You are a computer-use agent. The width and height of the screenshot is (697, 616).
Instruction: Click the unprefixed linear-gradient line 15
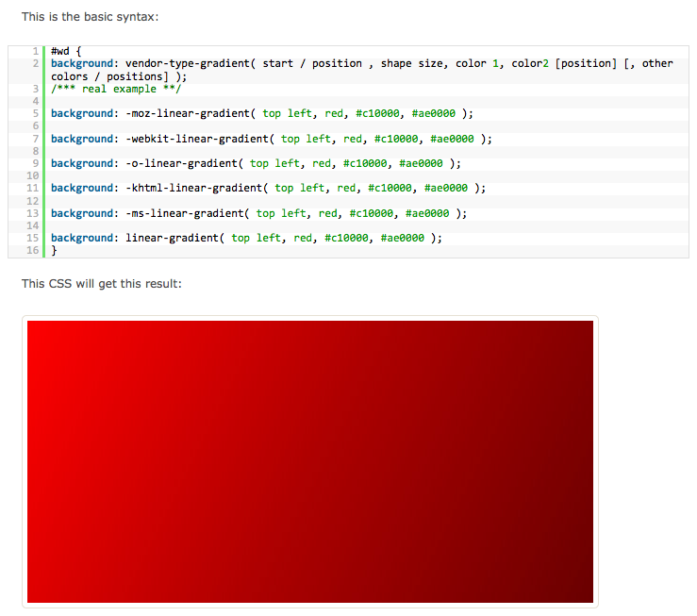pyautogui.click(x=246, y=239)
